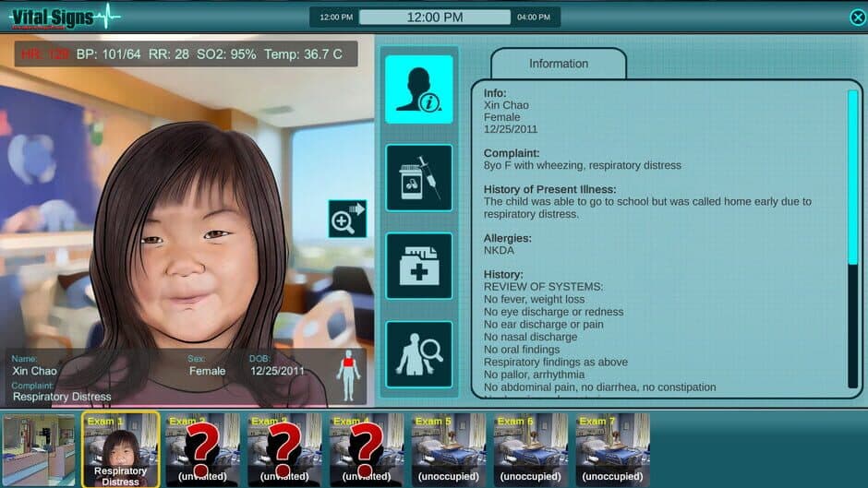Select Exam 1 Respiratory Distress room
868x488 pixels.
(x=121, y=450)
